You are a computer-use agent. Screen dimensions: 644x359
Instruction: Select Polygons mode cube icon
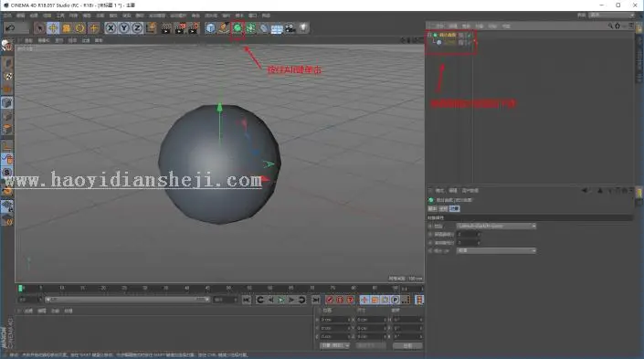tap(7, 130)
